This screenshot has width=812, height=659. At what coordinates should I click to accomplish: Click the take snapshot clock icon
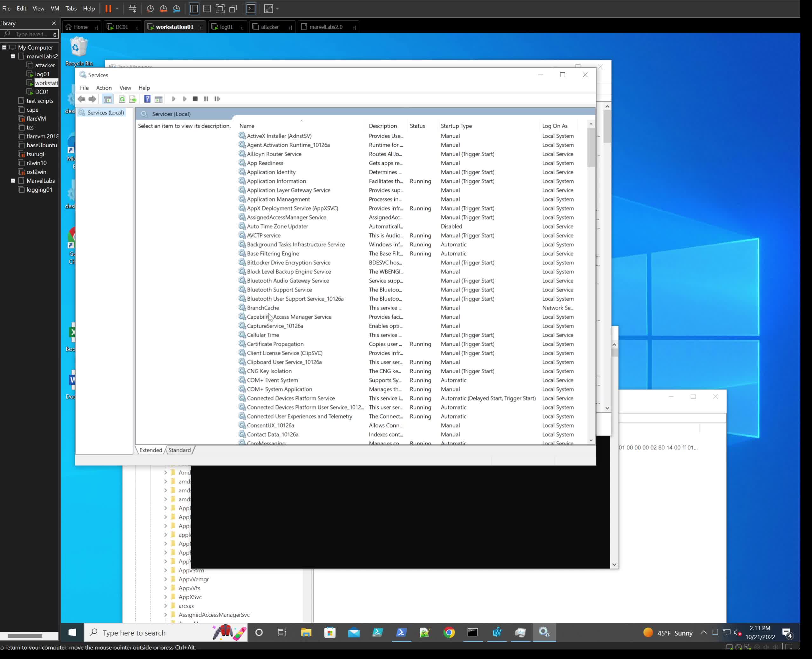150,8
